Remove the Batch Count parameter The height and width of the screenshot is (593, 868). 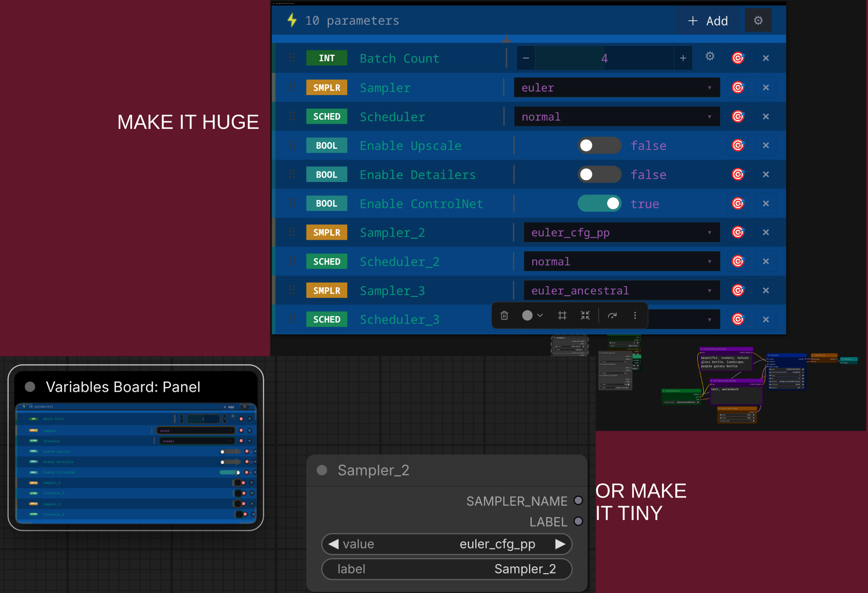click(x=766, y=58)
